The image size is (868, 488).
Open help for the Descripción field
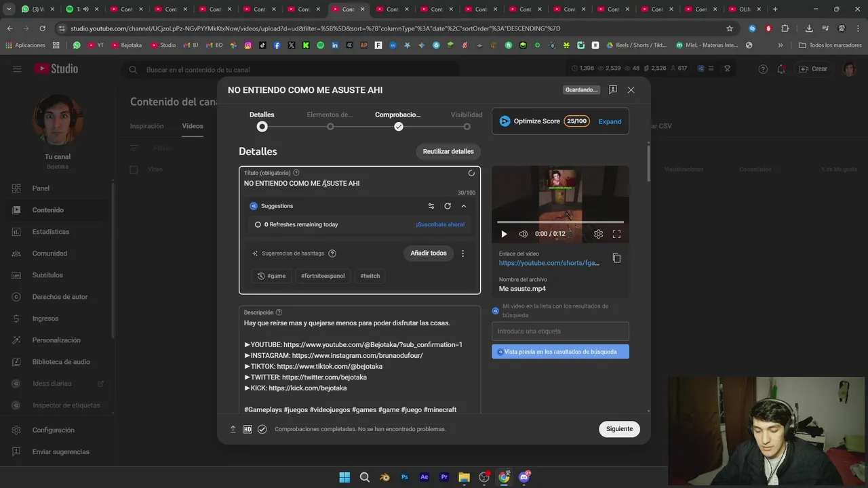(x=279, y=312)
